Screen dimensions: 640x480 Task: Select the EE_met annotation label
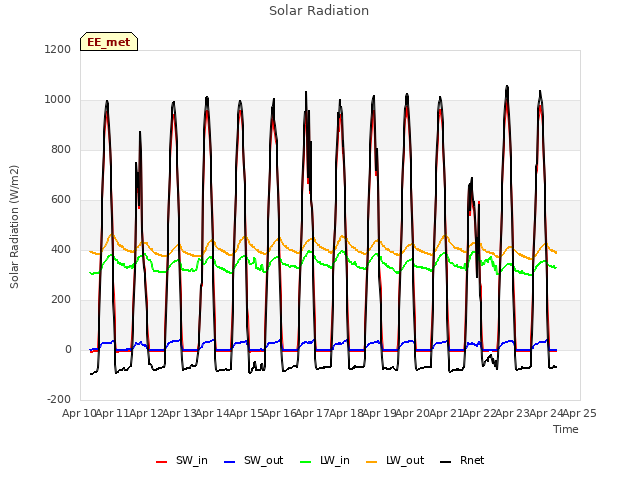click(x=109, y=42)
